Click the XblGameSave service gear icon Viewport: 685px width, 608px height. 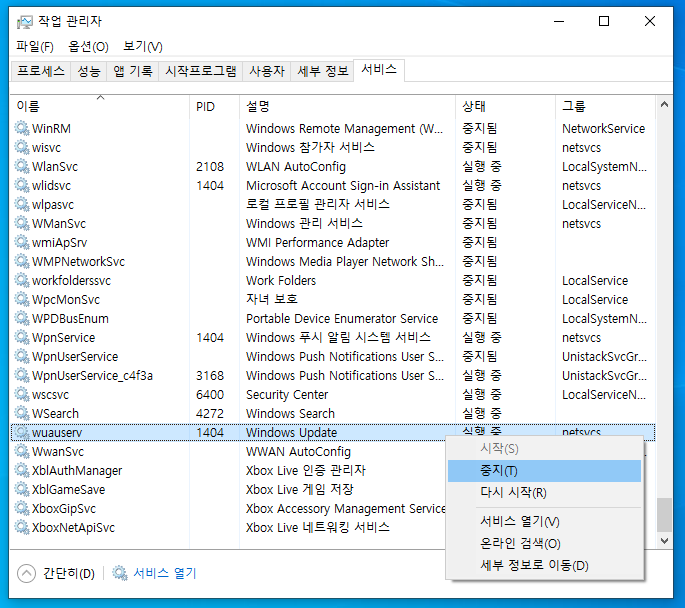pos(22,489)
